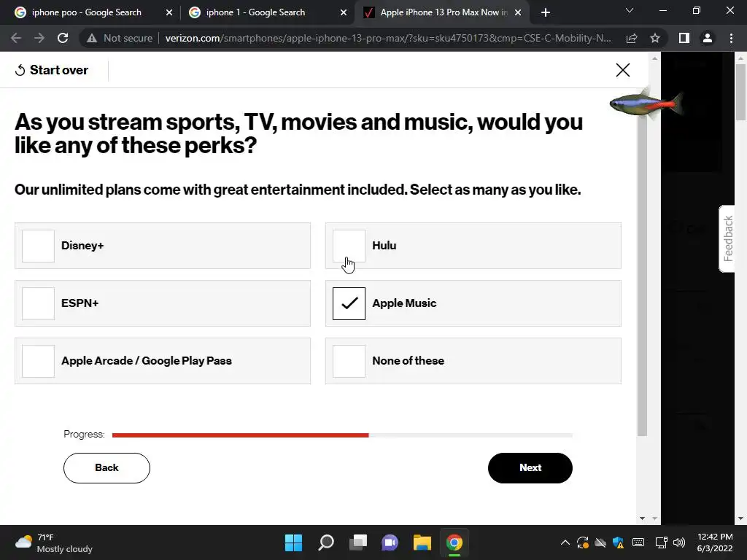The width and height of the screenshot is (747, 560).
Task: Click the red progress bar
Action: click(240, 435)
